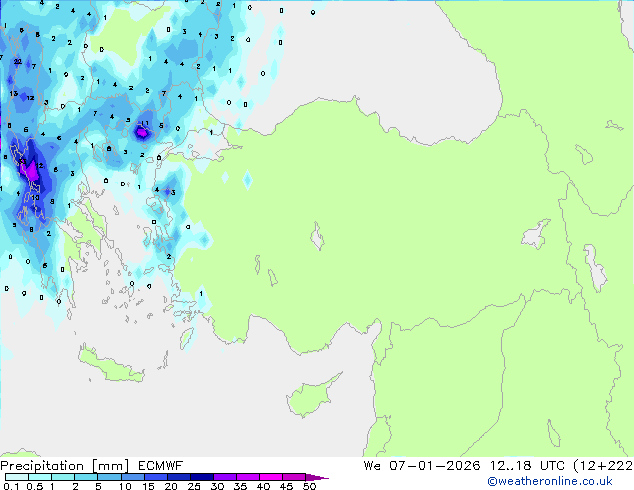Select the 45–50 mm legend color swatch

[x=294, y=477]
